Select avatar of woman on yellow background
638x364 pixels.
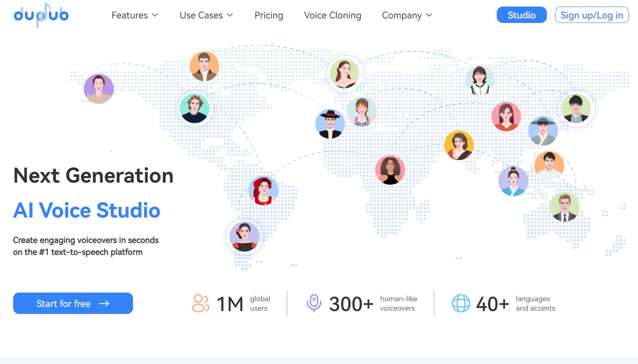[459, 145]
